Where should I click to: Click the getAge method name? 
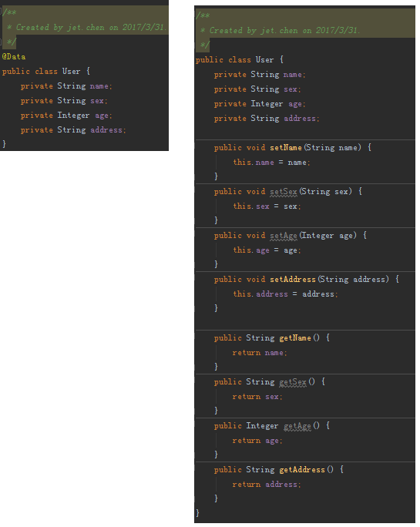[297, 426]
